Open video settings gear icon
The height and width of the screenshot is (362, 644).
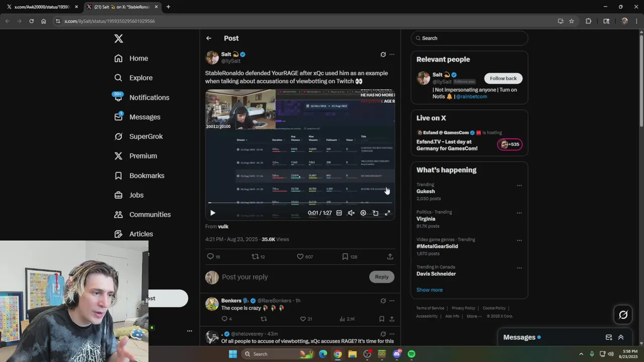point(363,213)
